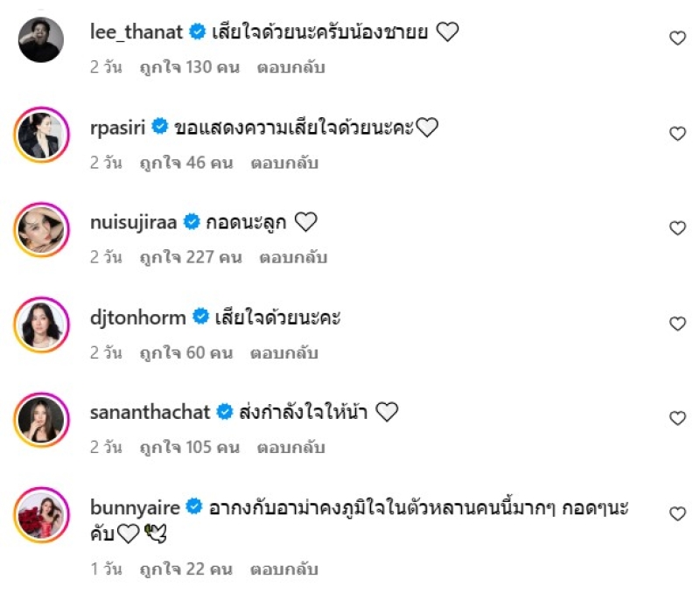This screenshot has height=593, width=700.
Task: Go to bunnyaire's profile via username
Action: tap(136, 507)
